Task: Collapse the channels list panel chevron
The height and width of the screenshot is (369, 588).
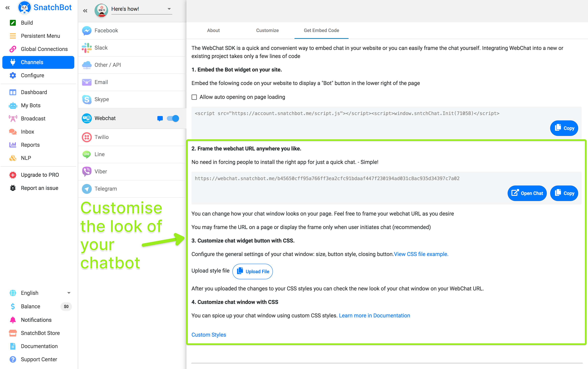Action: pyautogui.click(x=85, y=11)
